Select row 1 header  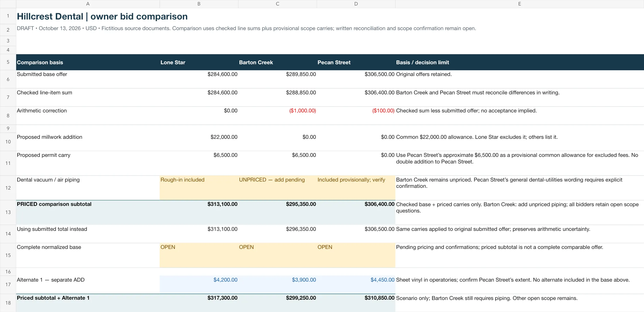pos(8,16)
